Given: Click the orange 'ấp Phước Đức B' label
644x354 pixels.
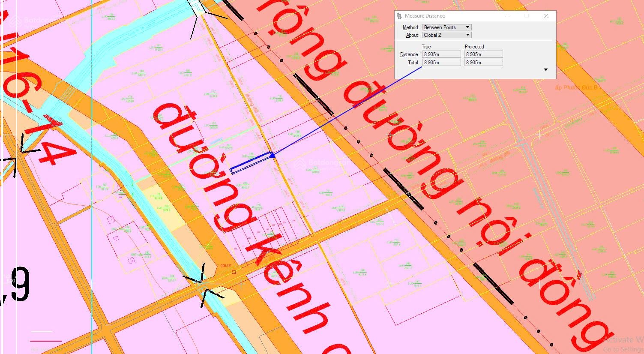Looking at the screenshot, I should 575,88.
